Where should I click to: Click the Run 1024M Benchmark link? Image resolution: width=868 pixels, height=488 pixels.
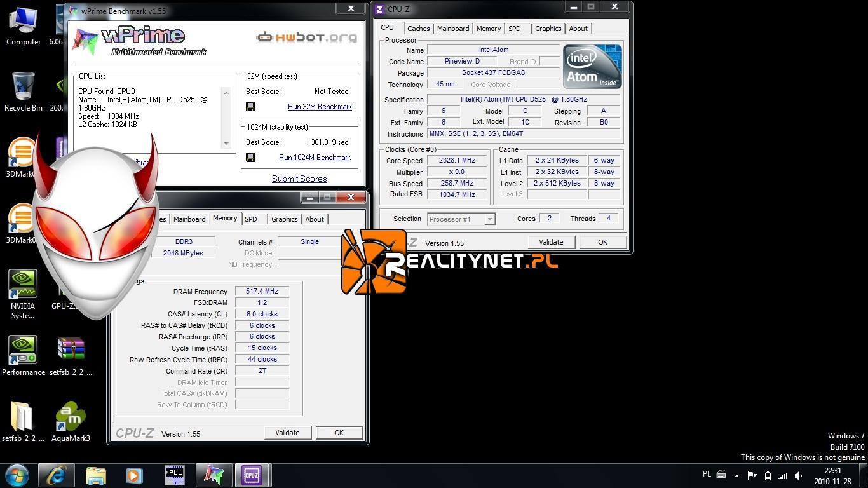coord(315,158)
